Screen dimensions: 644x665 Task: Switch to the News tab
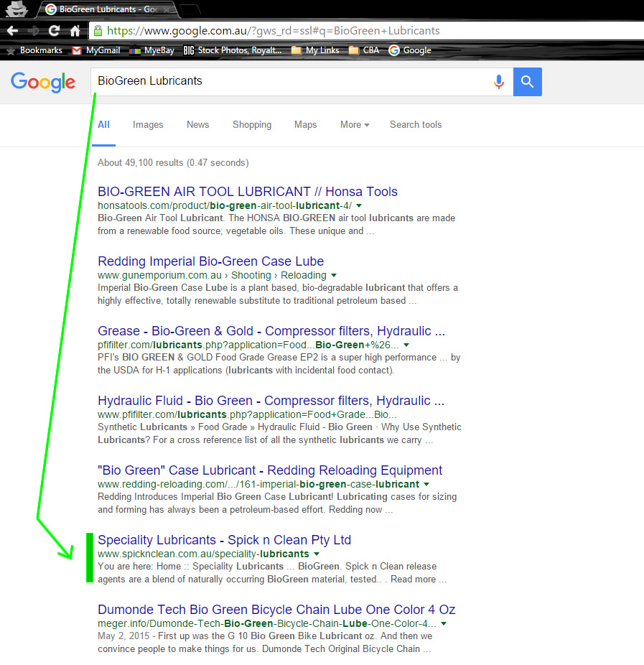click(x=198, y=125)
